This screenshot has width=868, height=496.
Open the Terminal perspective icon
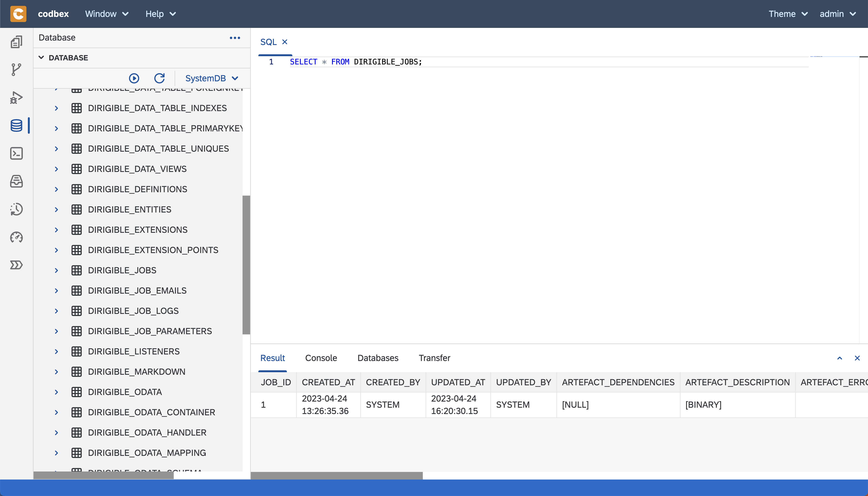(x=16, y=154)
